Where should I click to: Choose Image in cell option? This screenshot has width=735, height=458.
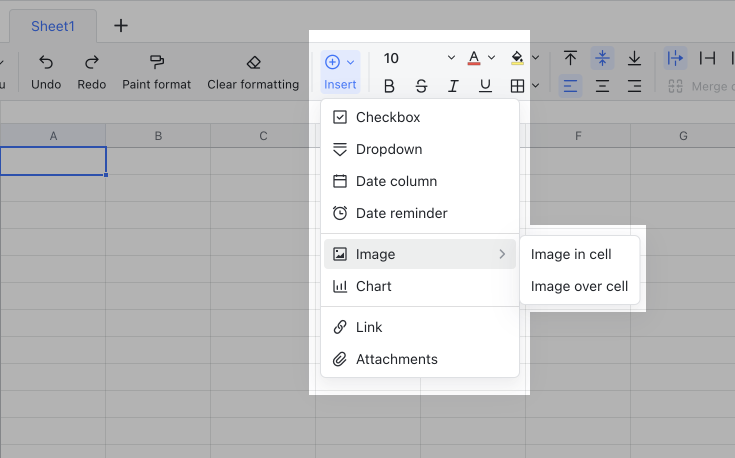(571, 254)
